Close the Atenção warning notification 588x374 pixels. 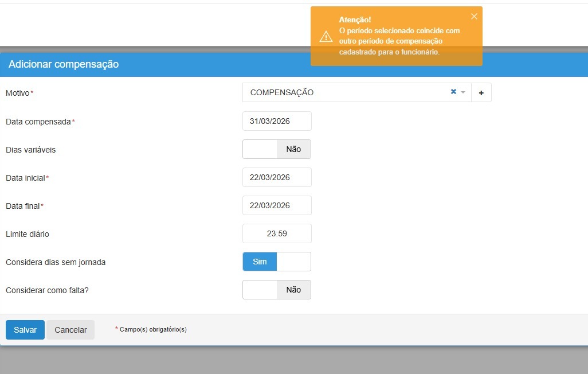tap(474, 17)
